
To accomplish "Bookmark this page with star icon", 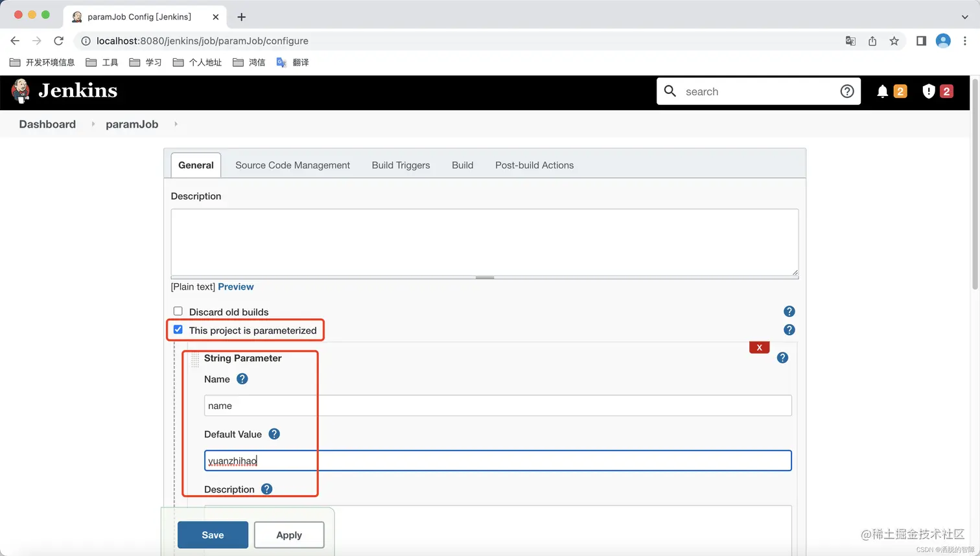I will click(x=894, y=41).
